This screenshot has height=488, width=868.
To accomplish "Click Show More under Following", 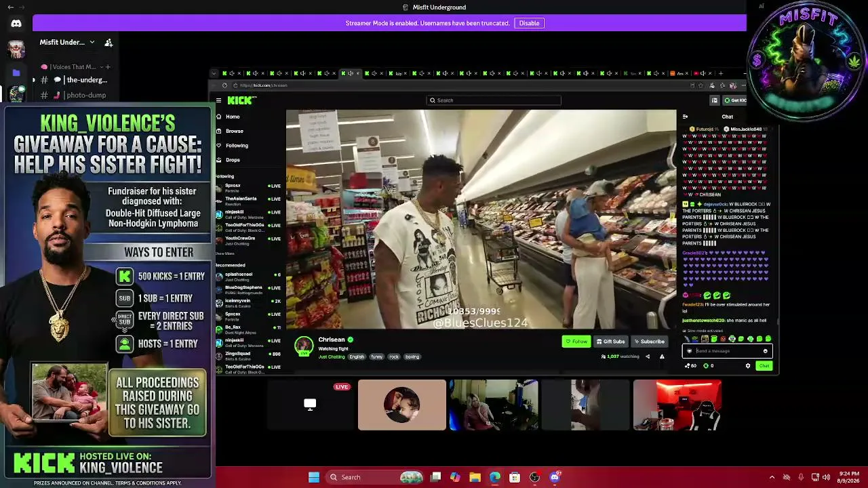I will (x=225, y=253).
